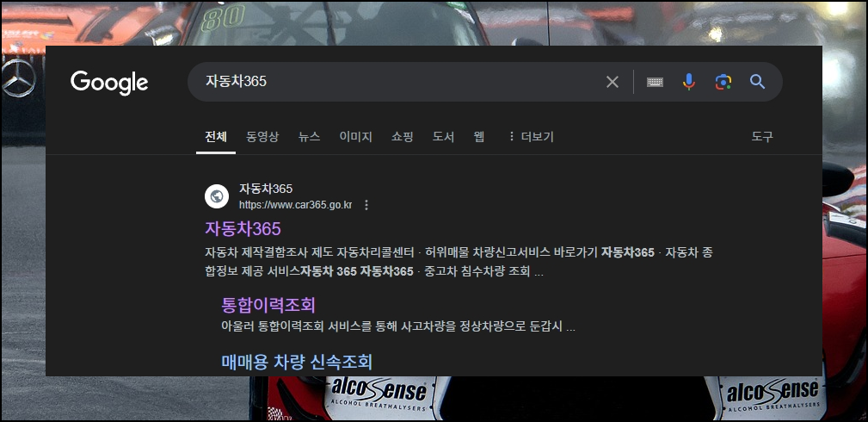This screenshot has height=422, width=868.
Task: Select the 전체 tab
Action: 216,136
